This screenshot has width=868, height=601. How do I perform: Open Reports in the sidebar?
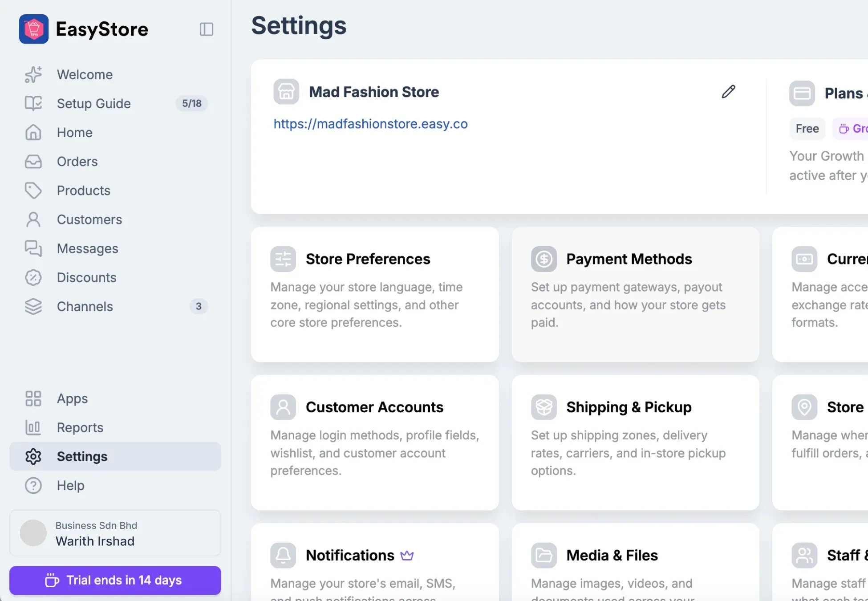pyautogui.click(x=115, y=427)
